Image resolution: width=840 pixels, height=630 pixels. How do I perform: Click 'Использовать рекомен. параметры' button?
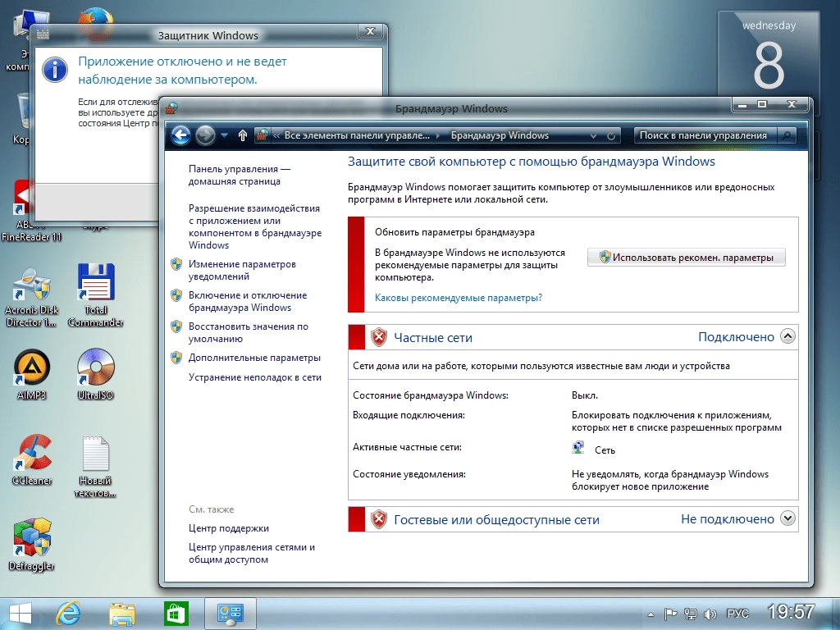[x=687, y=258]
